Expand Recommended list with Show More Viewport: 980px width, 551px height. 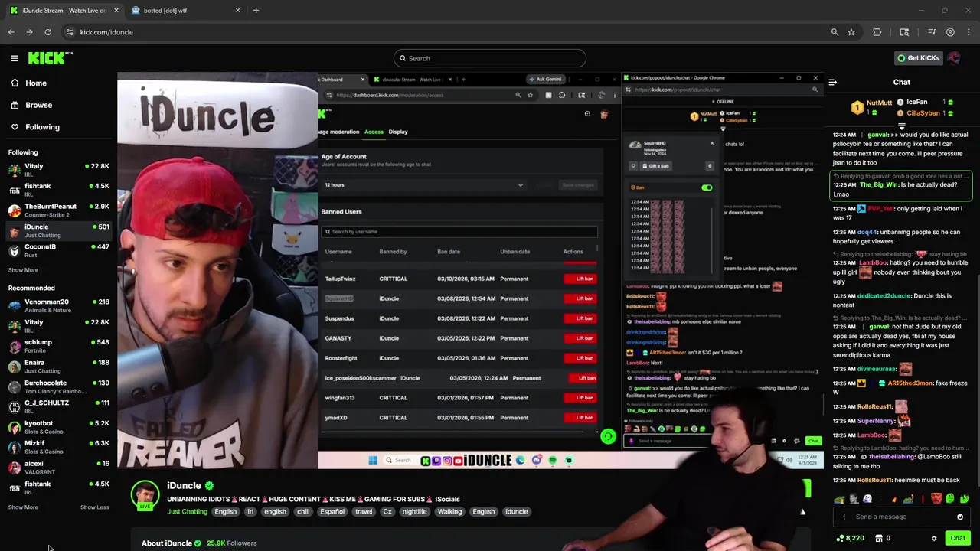(x=23, y=507)
